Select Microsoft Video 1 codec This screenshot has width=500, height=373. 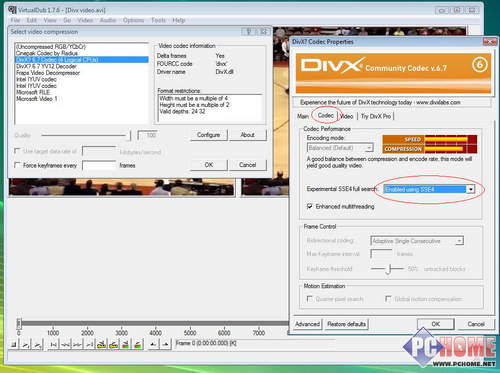point(82,99)
